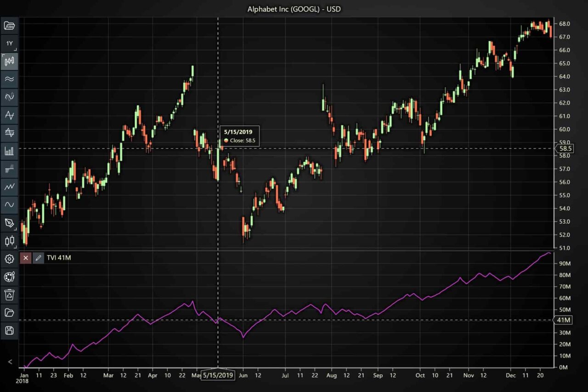
Task: Click the Oct date axis label
Action: click(x=420, y=375)
